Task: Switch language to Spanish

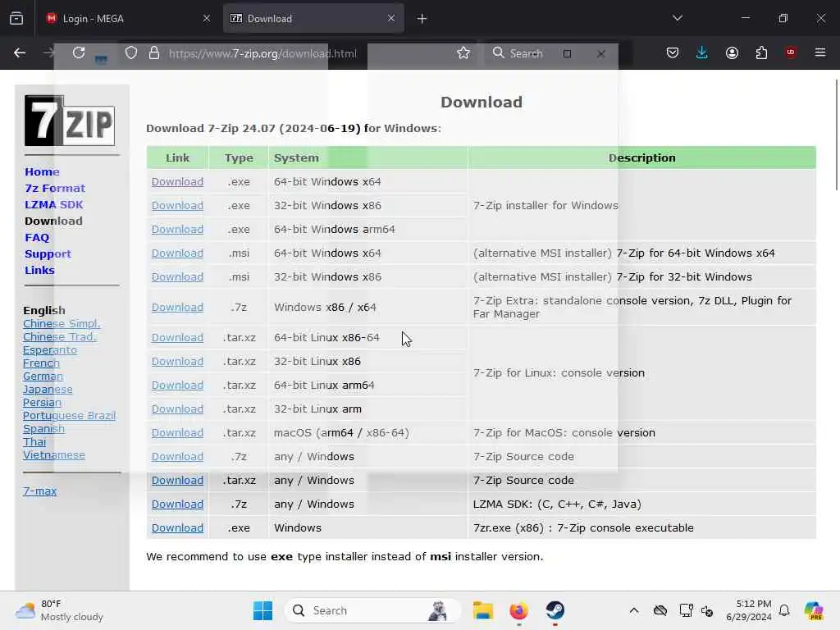Action: pos(43,428)
